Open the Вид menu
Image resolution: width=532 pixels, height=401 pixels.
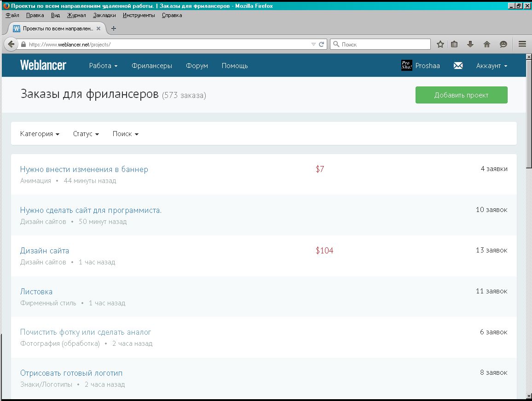[55, 15]
